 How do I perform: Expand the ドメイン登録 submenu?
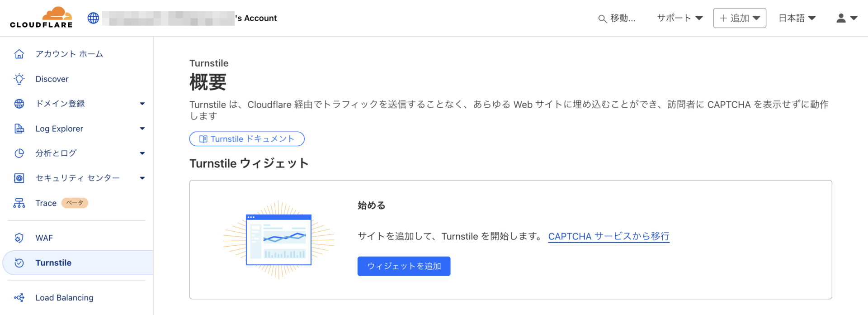pos(142,104)
